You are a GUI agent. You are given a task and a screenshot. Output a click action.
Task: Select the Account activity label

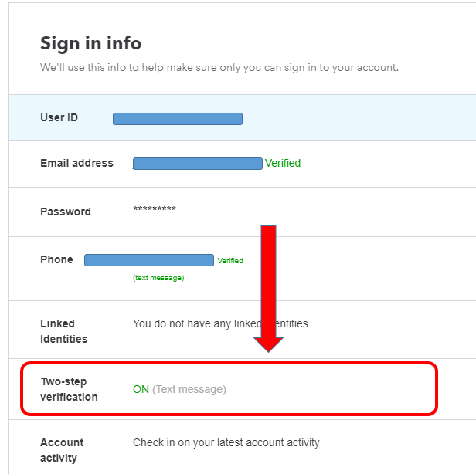(x=62, y=450)
